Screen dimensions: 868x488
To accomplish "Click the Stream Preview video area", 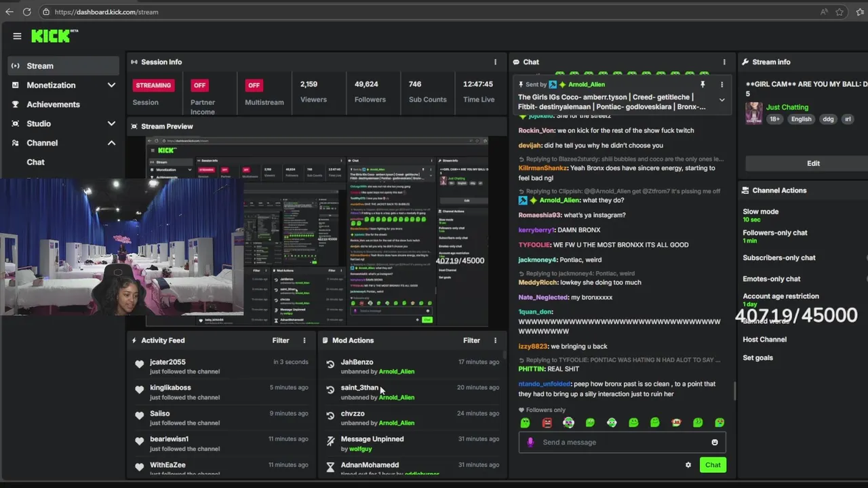I will click(x=317, y=231).
